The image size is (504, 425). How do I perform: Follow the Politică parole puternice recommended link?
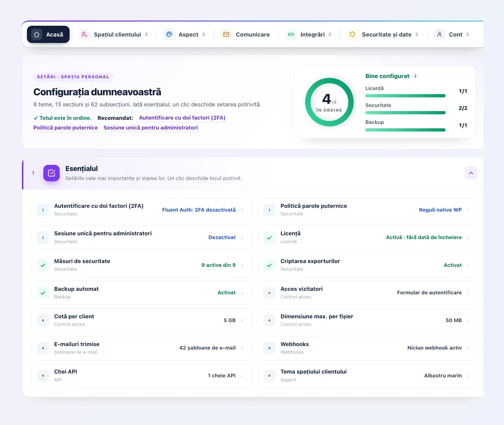(66, 128)
